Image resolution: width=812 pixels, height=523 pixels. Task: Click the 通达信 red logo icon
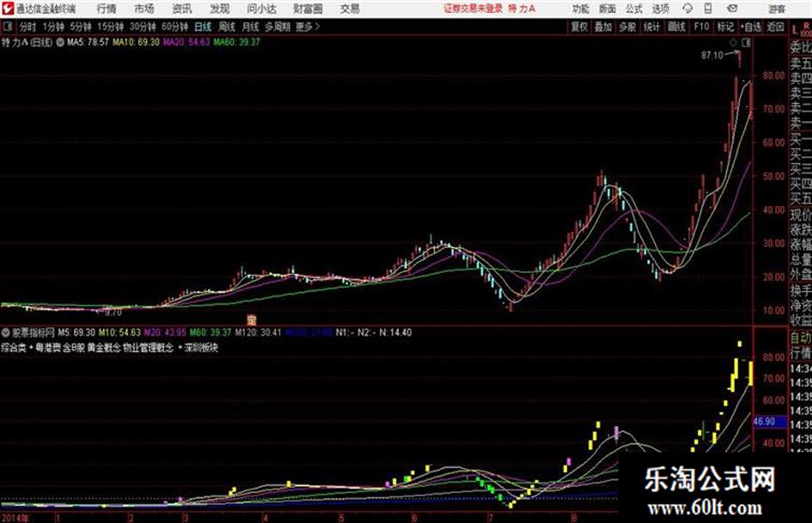click(7, 9)
